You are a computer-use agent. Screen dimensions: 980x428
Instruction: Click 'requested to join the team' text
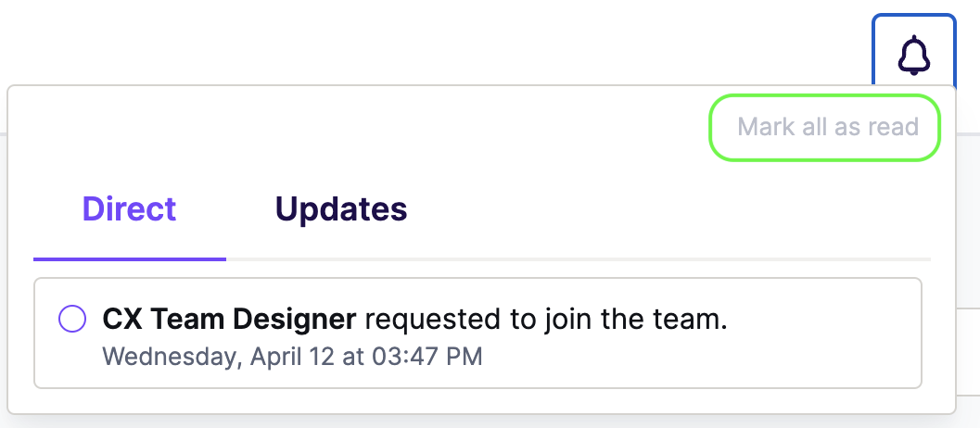point(546,320)
